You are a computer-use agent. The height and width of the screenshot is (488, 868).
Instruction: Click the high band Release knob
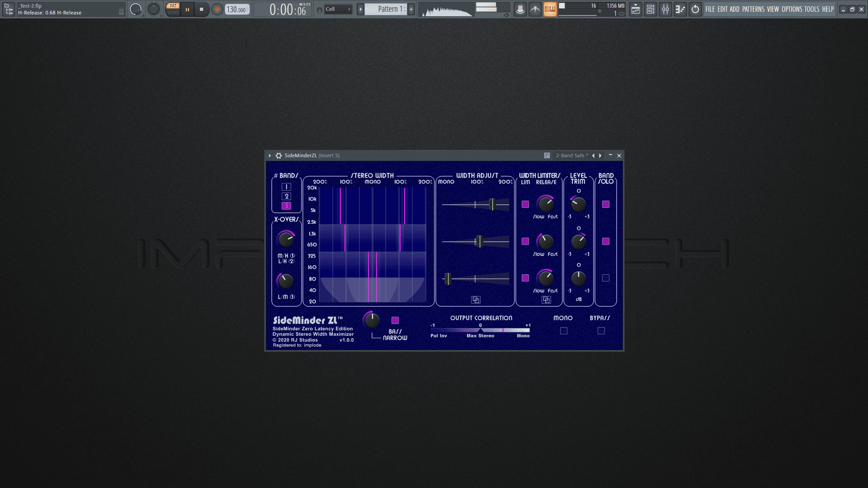coord(546,204)
